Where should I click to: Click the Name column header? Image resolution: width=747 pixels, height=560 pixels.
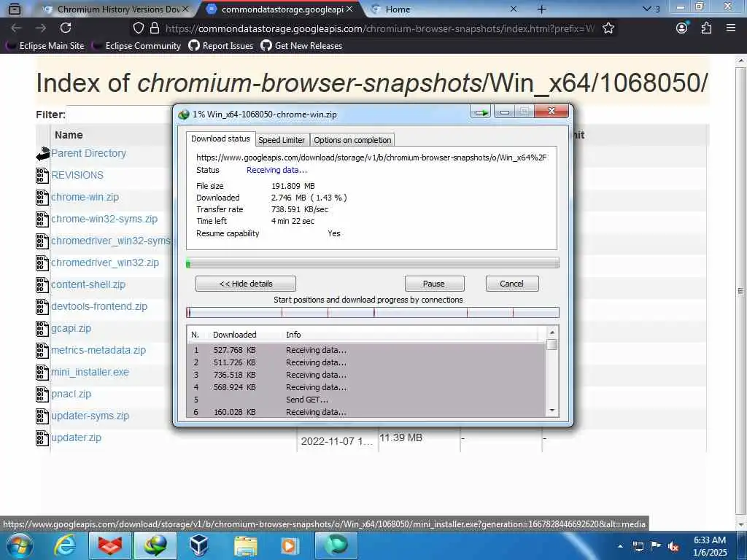point(69,135)
